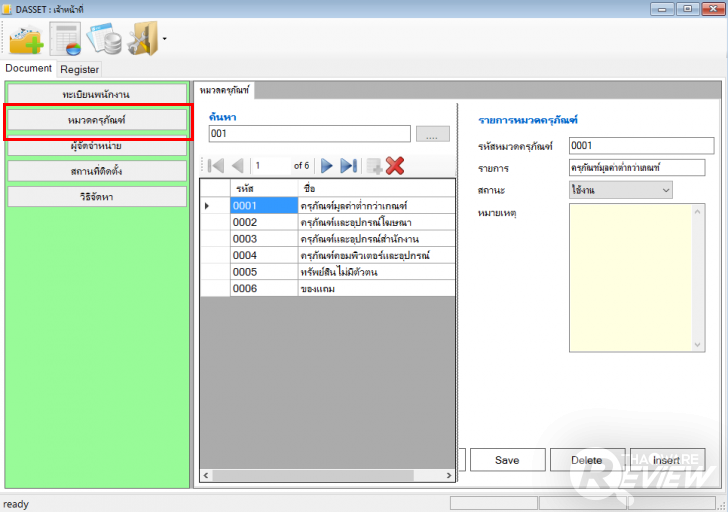
Task: Expand the tools icon dropdown arrow
Action: click(164, 39)
